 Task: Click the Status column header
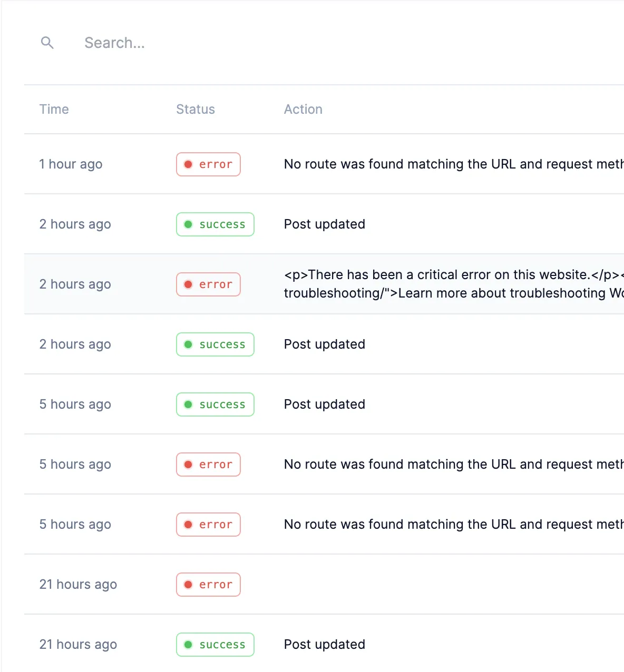[196, 109]
